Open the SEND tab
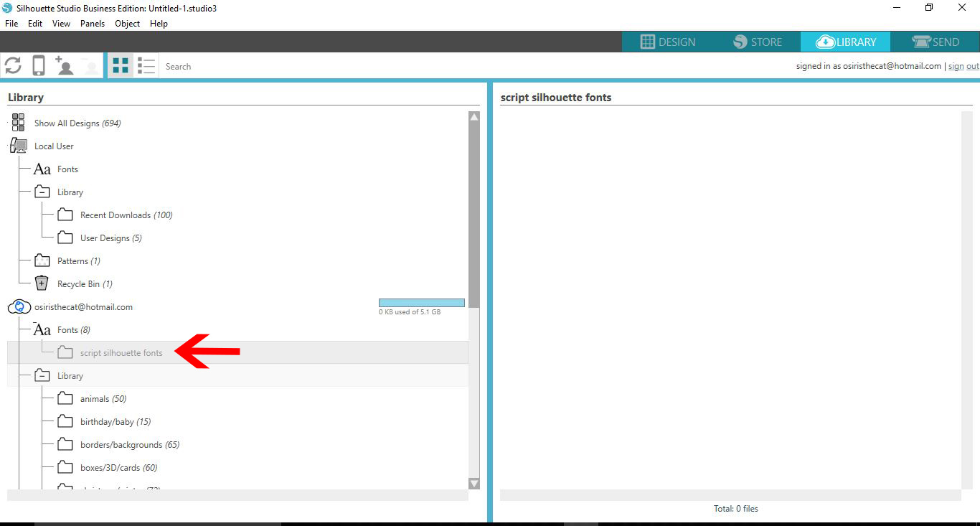 click(x=936, y=42)
